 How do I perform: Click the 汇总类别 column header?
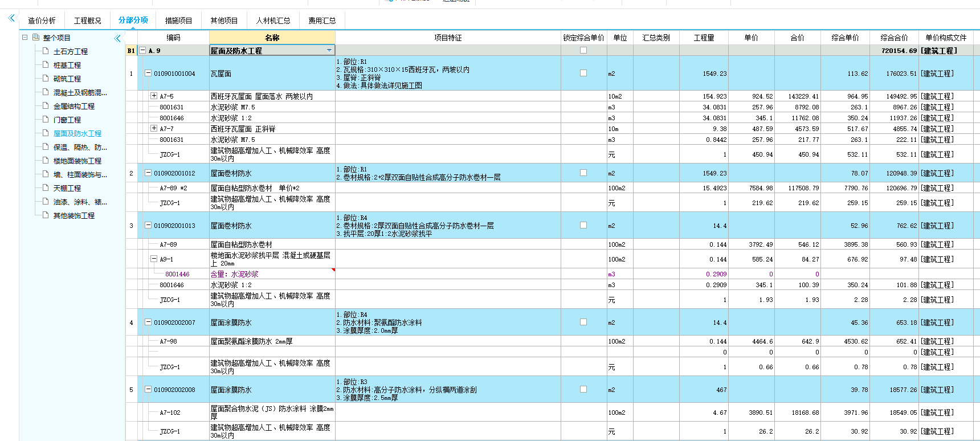pyautogui.click(x=656, y=38)
